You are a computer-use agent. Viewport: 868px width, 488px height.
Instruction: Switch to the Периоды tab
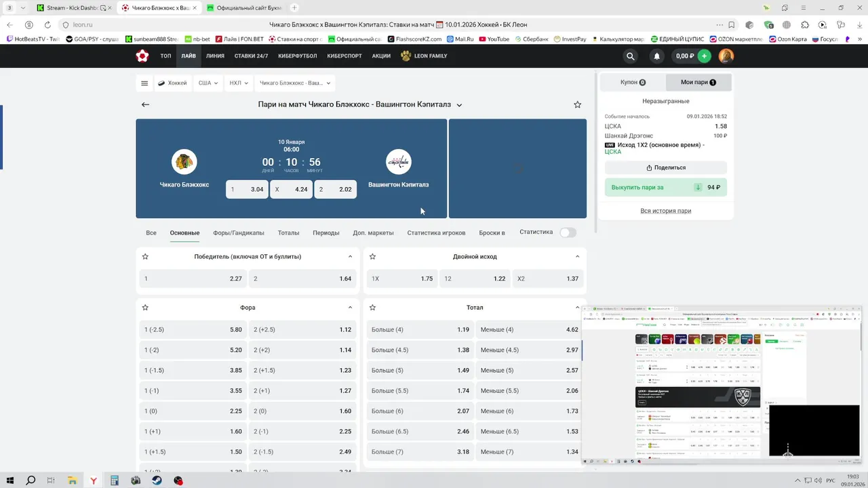326,232
